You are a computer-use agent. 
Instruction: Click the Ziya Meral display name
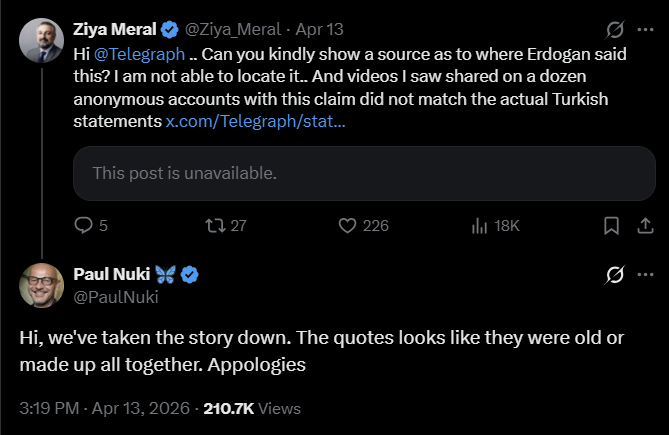pos(114,29)
